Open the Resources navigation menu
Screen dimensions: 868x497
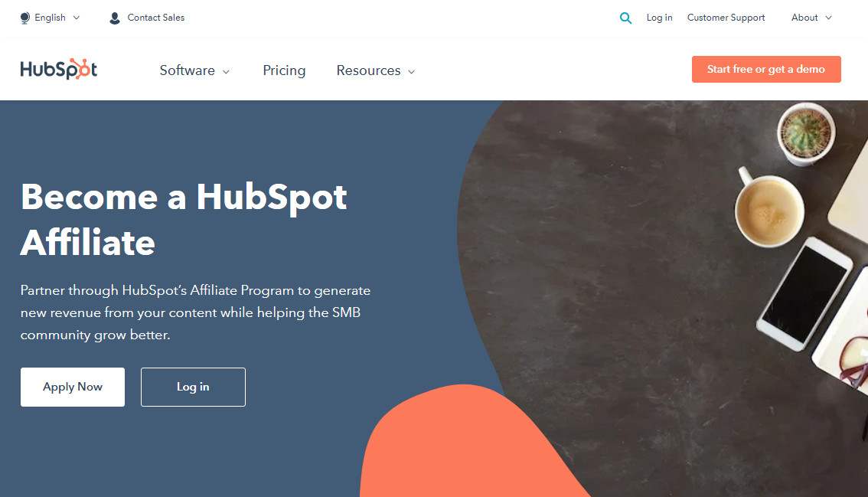tap(368, 70)
